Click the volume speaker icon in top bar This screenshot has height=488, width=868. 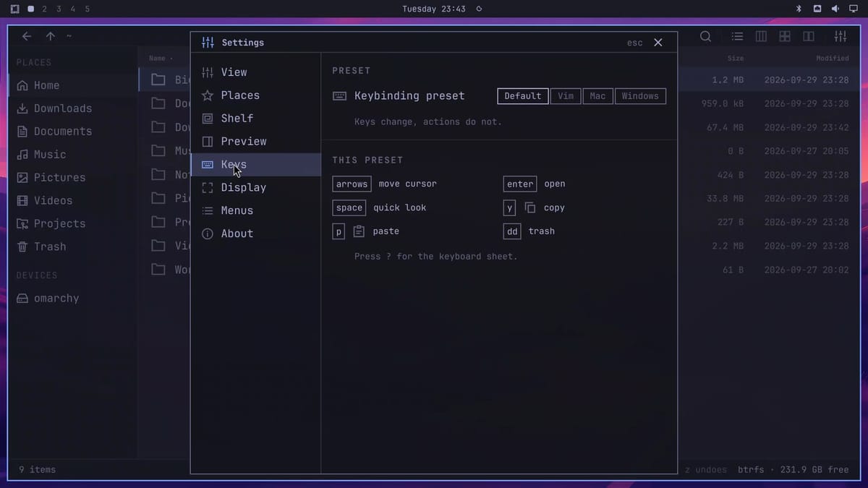click(x=835, y=9)
